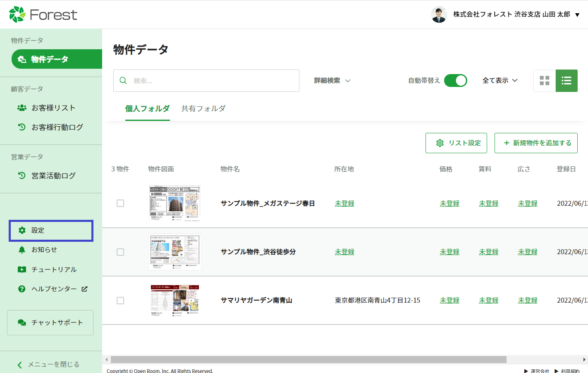588x373 pixels.
Task: Switch to grid view icon
Action: click(x=545, y=81)
